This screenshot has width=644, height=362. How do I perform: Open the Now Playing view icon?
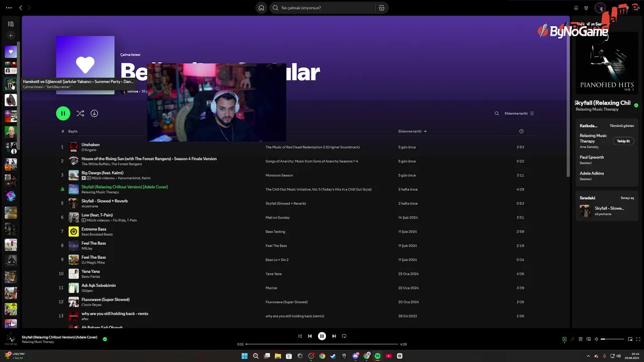point(564,339)
